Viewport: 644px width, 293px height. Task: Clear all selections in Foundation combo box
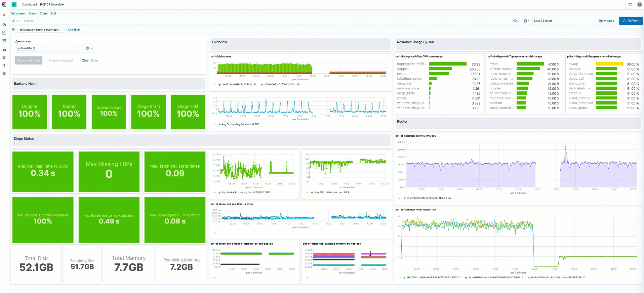point(87,48)
